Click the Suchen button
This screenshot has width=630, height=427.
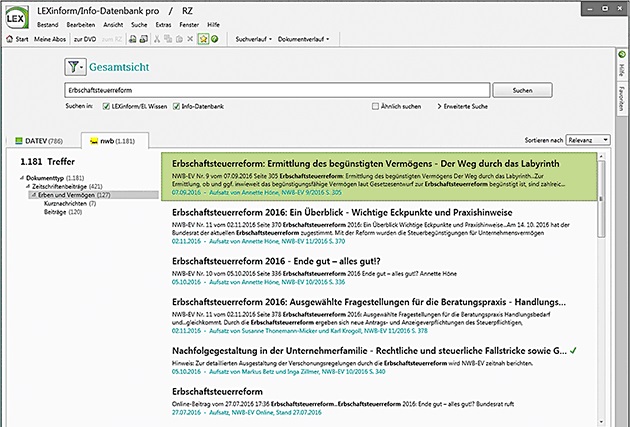(522, 90)
